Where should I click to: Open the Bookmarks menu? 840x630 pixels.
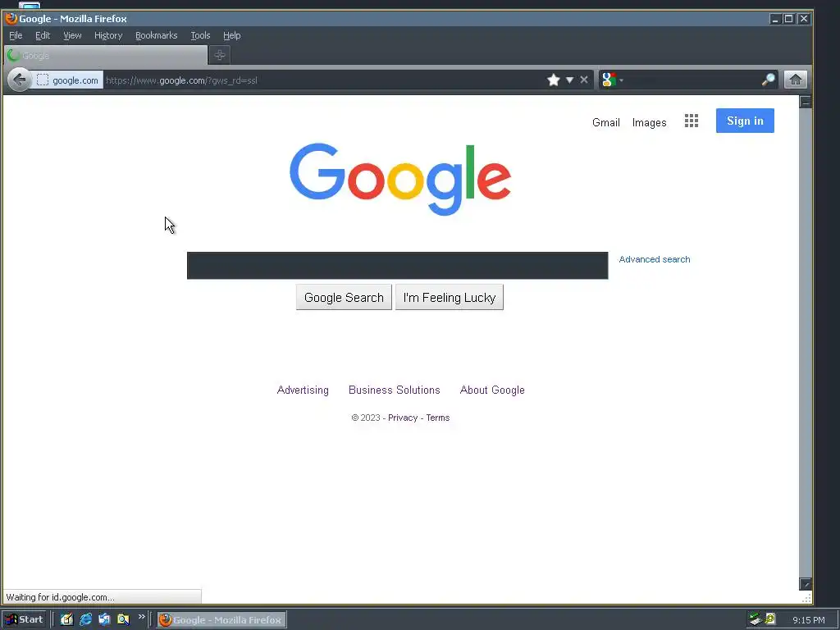157,35
